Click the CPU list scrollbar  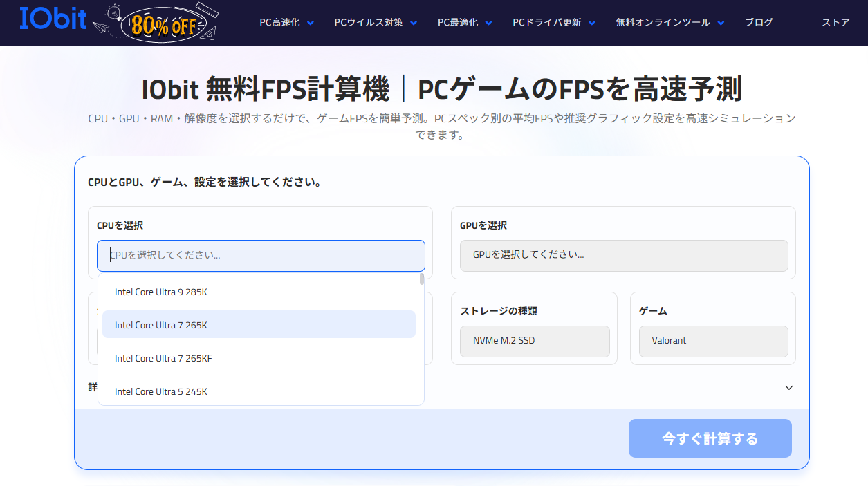coord(422,279)
